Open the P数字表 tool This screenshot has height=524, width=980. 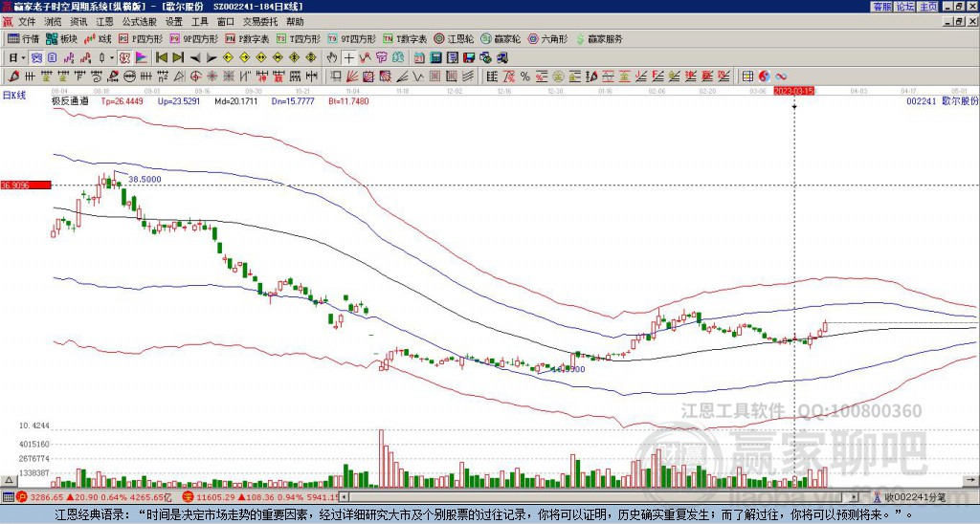[247, 38]
